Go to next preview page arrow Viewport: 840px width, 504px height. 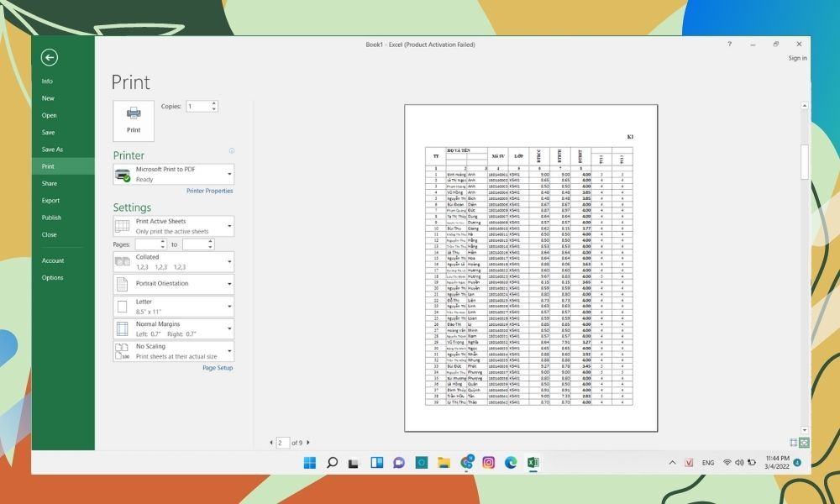[x=308, y=442]
